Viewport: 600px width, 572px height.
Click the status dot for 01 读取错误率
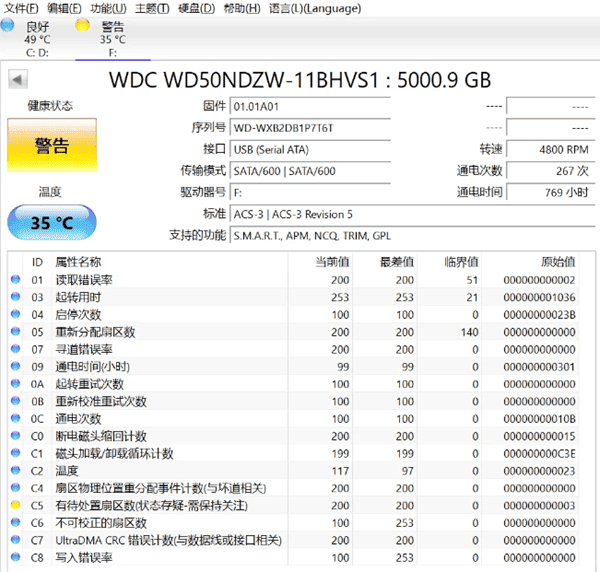pos(16,279)
